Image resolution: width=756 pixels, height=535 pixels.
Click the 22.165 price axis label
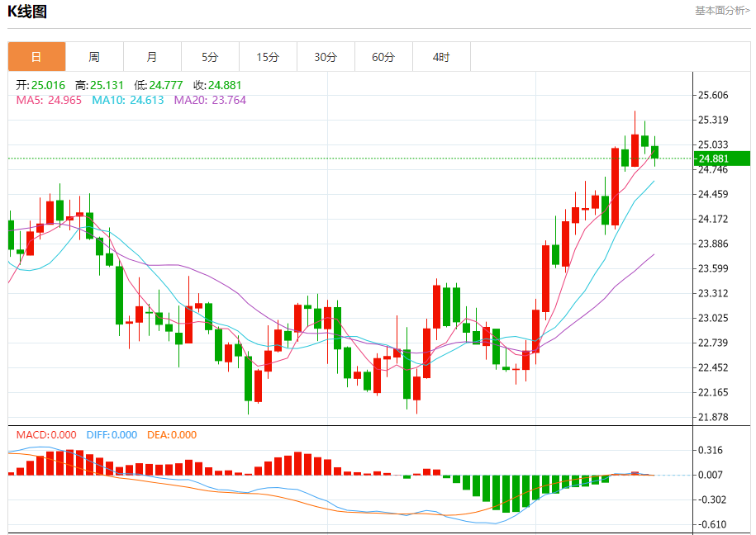(x=713, y=392)
